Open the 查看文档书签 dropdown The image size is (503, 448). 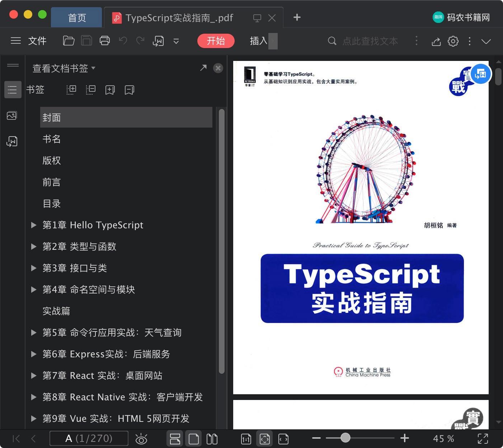tap(64, 68)
